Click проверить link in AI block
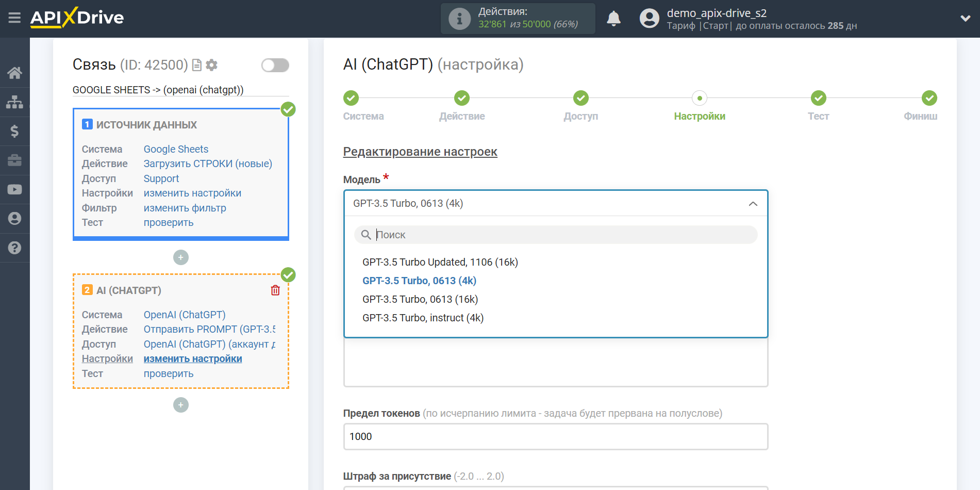 click(169, 373)
